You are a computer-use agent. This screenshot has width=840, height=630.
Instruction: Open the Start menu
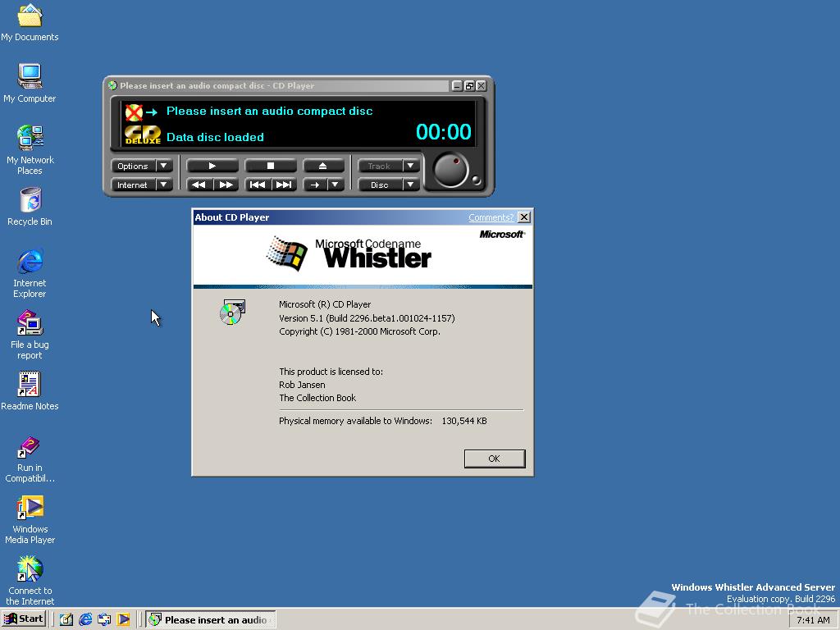tap(24, 619)
